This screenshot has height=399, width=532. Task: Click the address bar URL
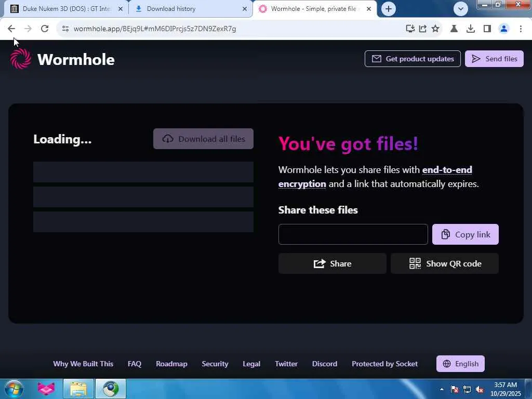tap(155, 29)
